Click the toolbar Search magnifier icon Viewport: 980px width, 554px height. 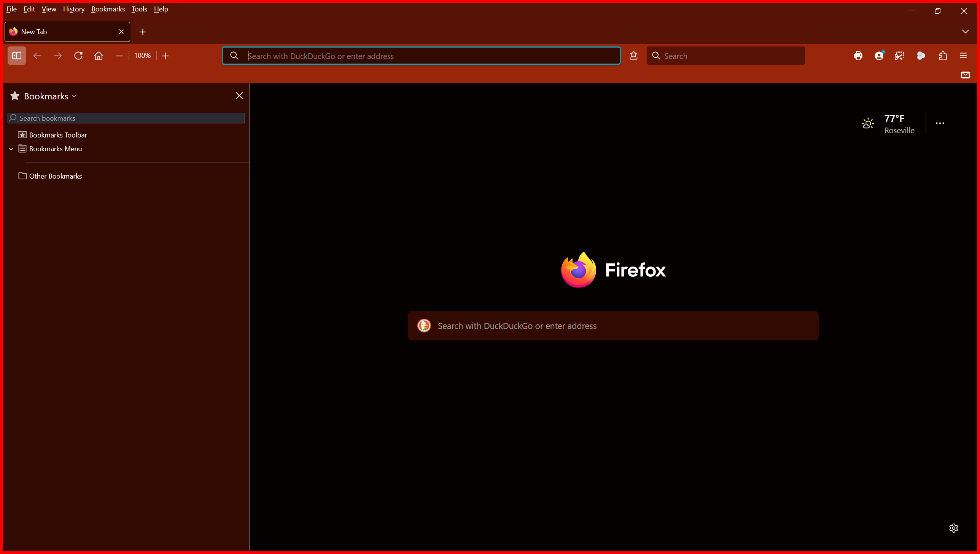656,56
